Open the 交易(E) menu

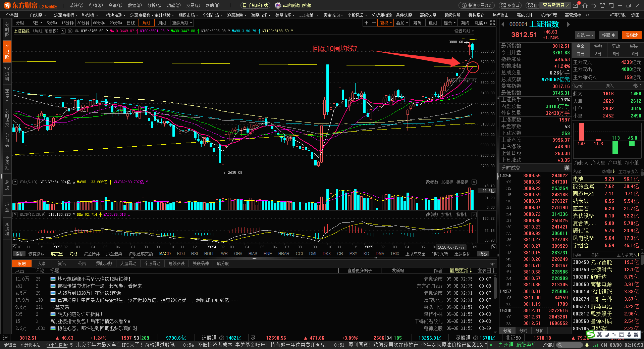coord(193,5)
